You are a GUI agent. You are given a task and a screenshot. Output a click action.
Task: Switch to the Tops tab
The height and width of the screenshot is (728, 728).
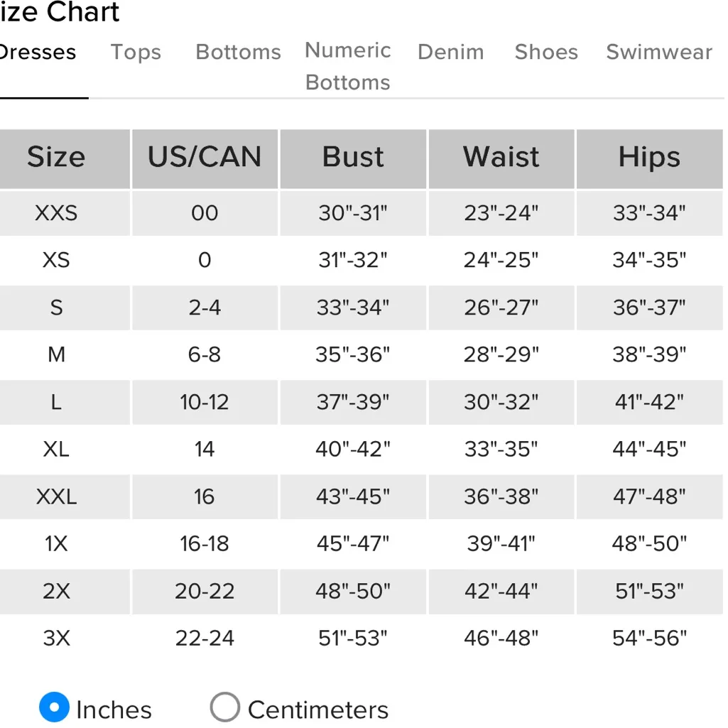point(136,53)
